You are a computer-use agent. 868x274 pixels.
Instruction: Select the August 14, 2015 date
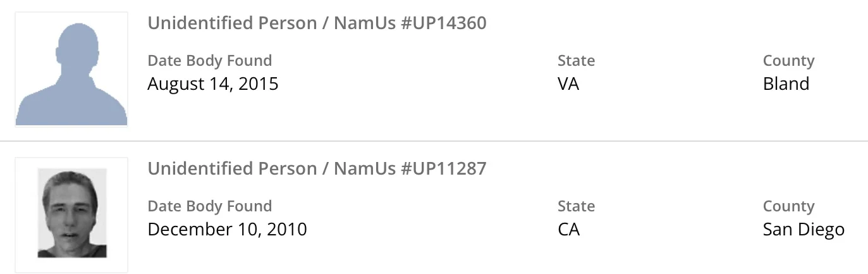click(x=213, y=84)
